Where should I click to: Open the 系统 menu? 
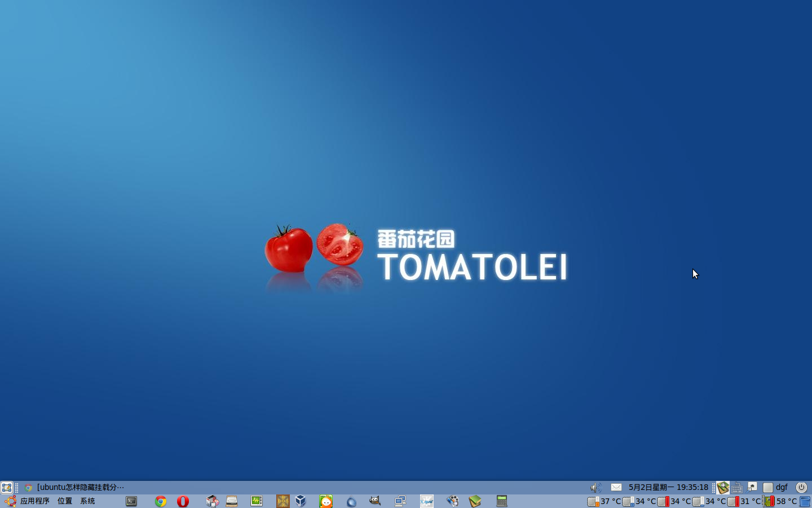[x=87, y=501]
